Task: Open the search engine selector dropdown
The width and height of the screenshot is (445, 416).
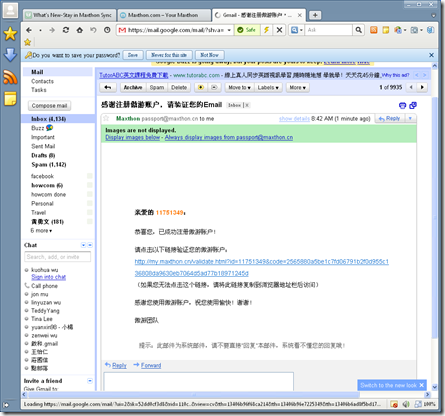Action: (296, 30)
